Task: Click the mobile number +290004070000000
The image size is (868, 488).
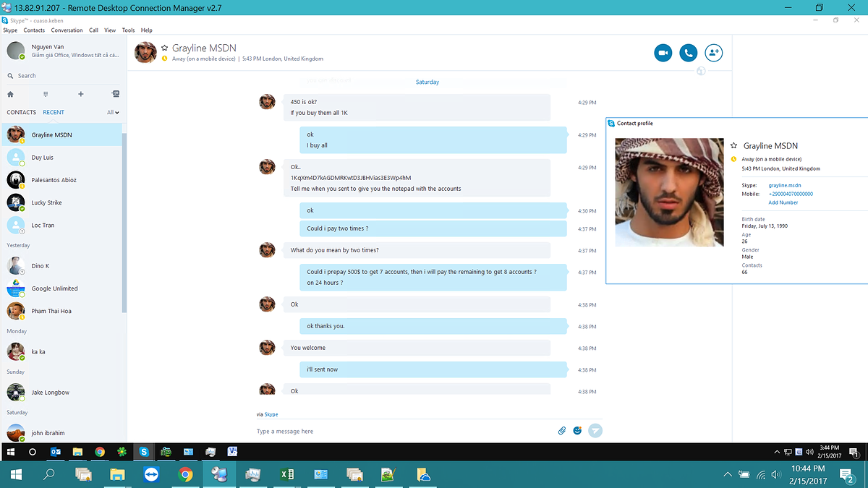Action: click(791, 194)
